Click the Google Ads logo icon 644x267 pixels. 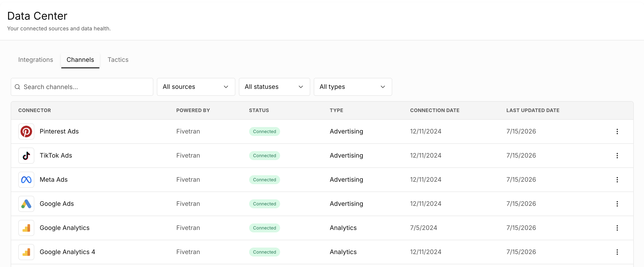[26, 204]
